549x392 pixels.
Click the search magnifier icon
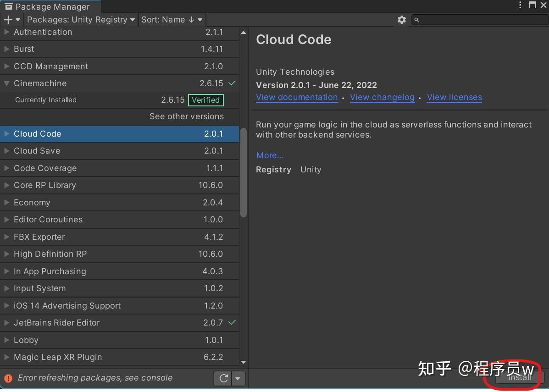tap(416, 20)
